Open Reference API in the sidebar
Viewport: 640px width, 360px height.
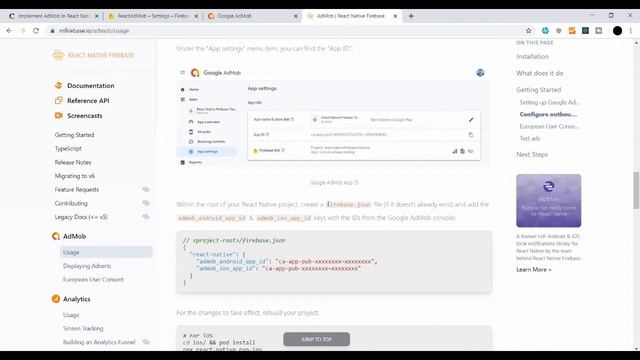[x=88, y=100]
